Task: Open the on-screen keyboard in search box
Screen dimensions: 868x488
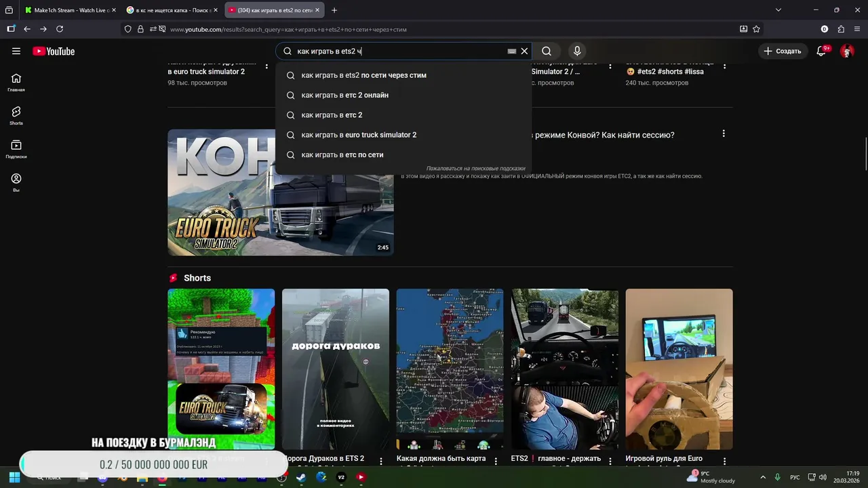Action: coord(512,51)
